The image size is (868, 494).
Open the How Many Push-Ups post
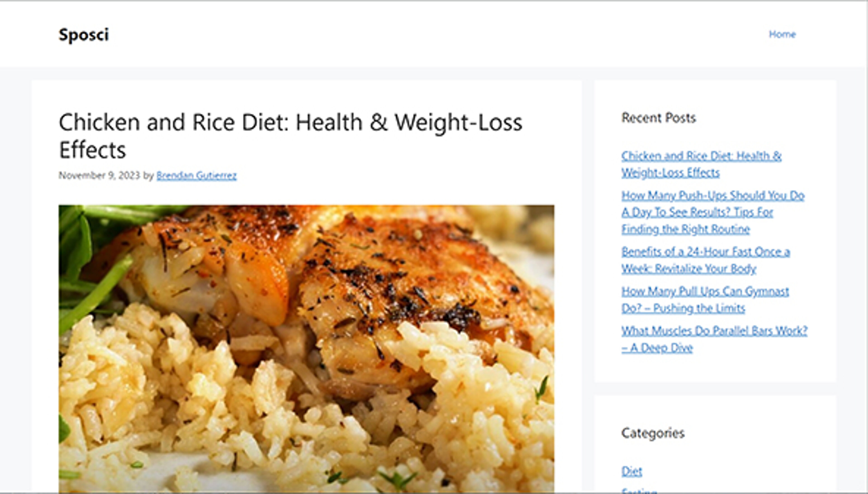click(713, 212)
